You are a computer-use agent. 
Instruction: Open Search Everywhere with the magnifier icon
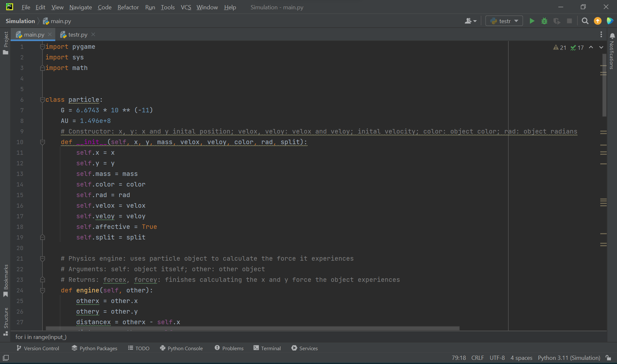click(x=585, y=21)
